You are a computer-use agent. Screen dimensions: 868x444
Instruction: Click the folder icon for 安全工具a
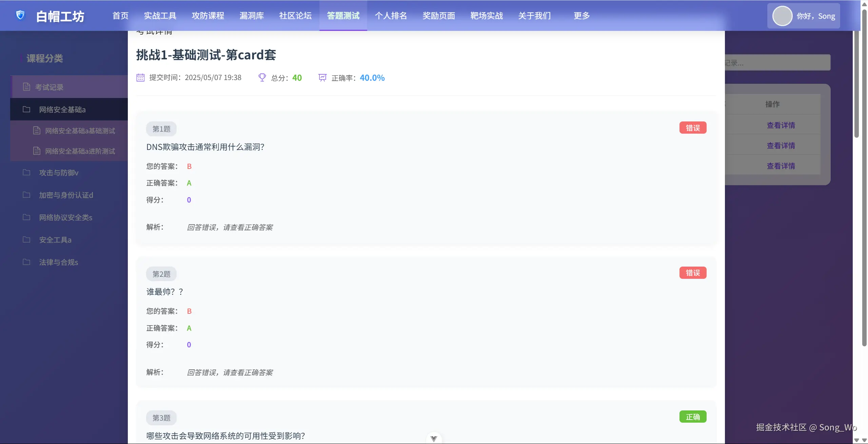pyautogui.click(x=27, y=239)
